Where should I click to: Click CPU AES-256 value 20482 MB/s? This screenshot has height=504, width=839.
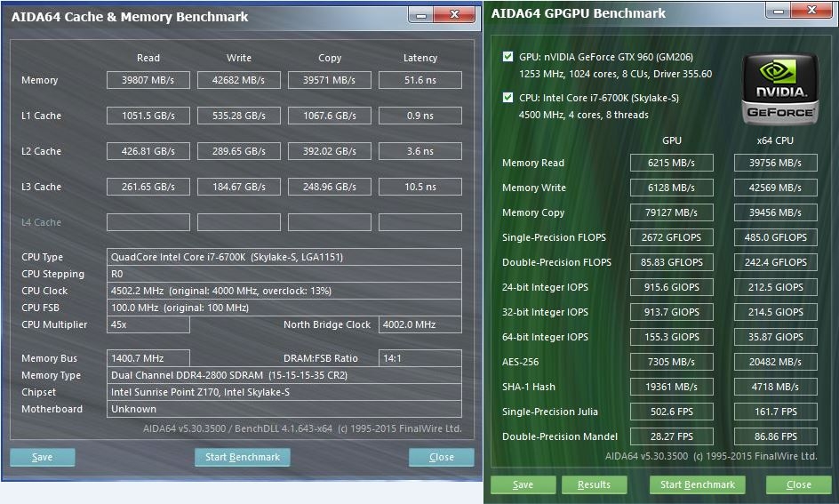pos(775,362)
